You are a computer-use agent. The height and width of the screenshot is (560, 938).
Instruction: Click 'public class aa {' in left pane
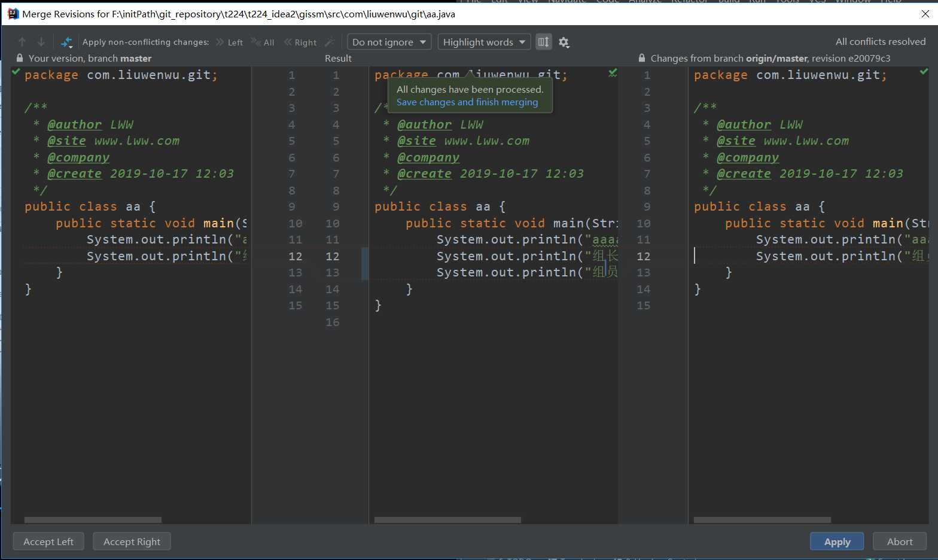[90, 206]
